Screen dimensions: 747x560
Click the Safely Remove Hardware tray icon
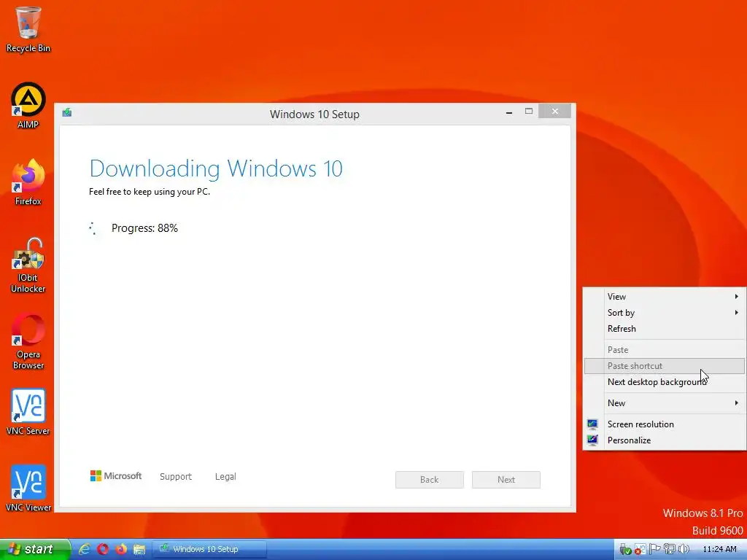point(625,550)
